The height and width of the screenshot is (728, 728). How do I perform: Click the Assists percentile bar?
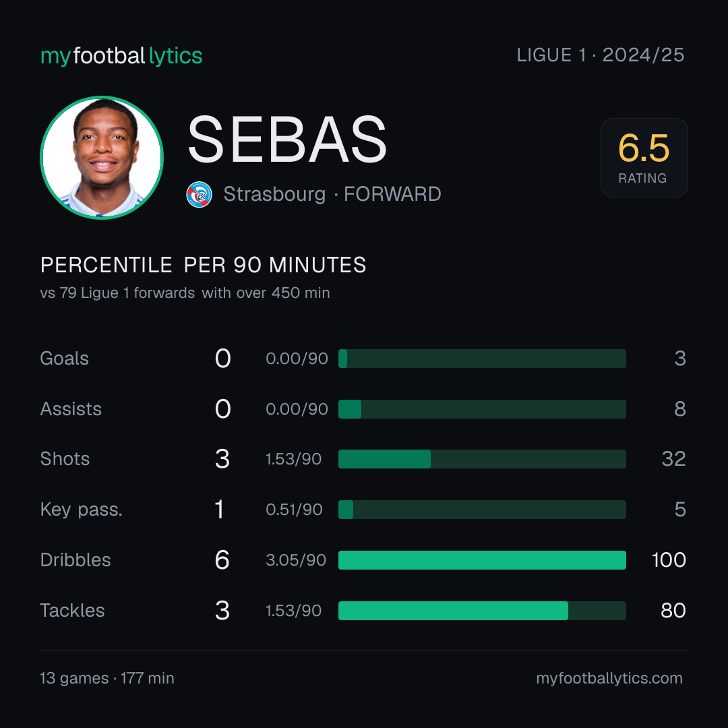click(482, 409)
